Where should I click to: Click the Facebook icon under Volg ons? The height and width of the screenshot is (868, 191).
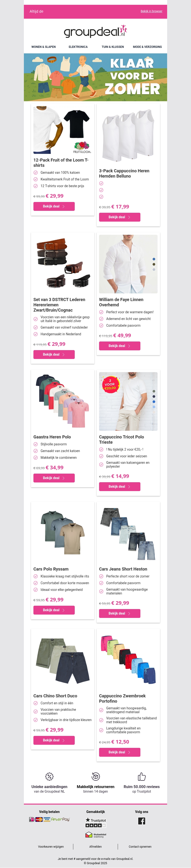142,821
